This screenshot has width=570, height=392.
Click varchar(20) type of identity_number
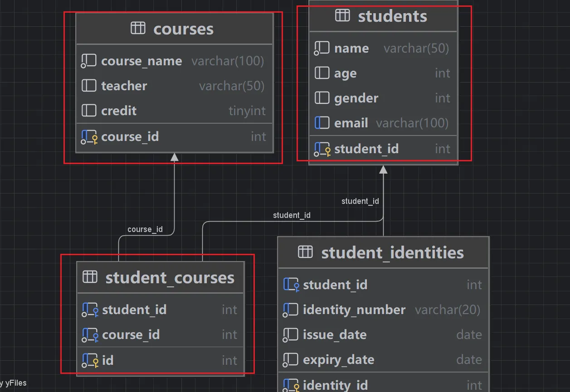pos(448,310)
